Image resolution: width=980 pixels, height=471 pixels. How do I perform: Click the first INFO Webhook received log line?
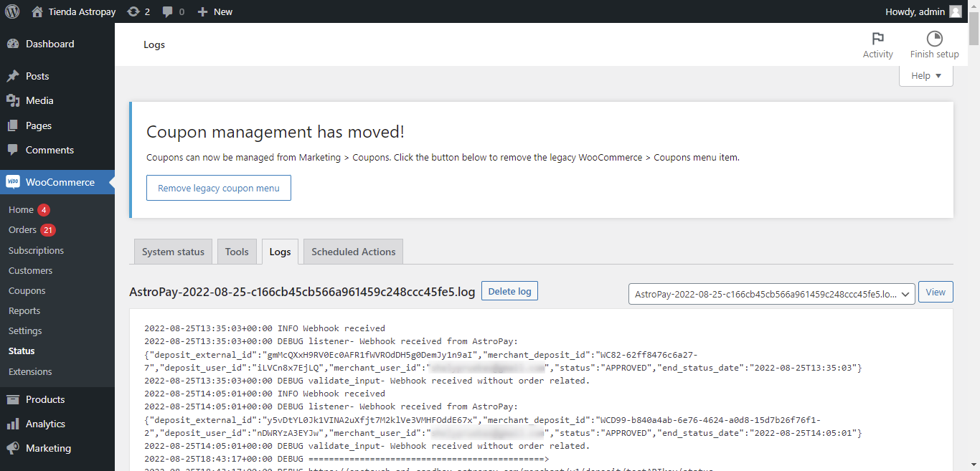click(265, 328)
